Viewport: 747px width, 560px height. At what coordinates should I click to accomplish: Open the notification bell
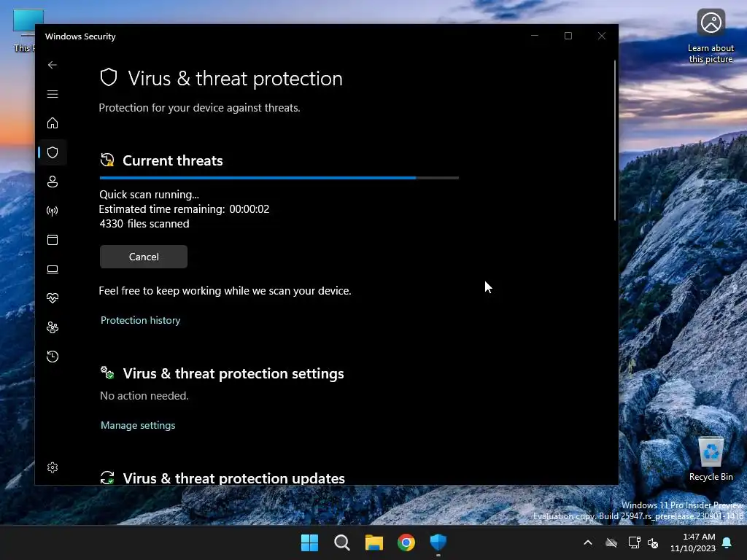(727, 542)
